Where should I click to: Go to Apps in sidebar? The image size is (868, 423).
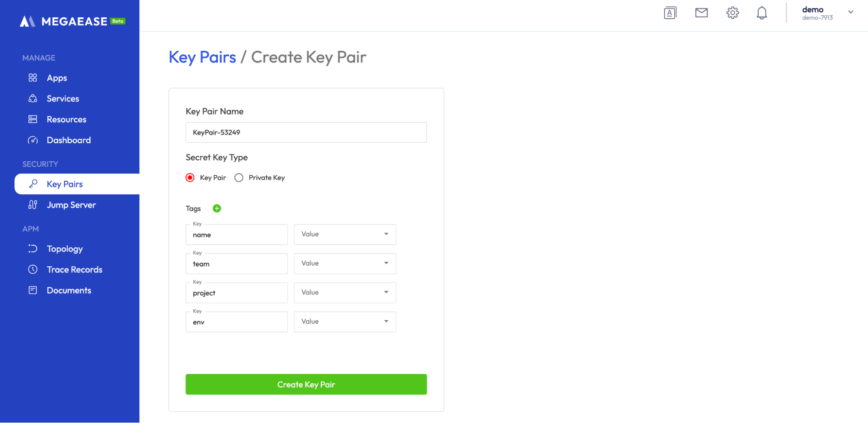[57, 78]
